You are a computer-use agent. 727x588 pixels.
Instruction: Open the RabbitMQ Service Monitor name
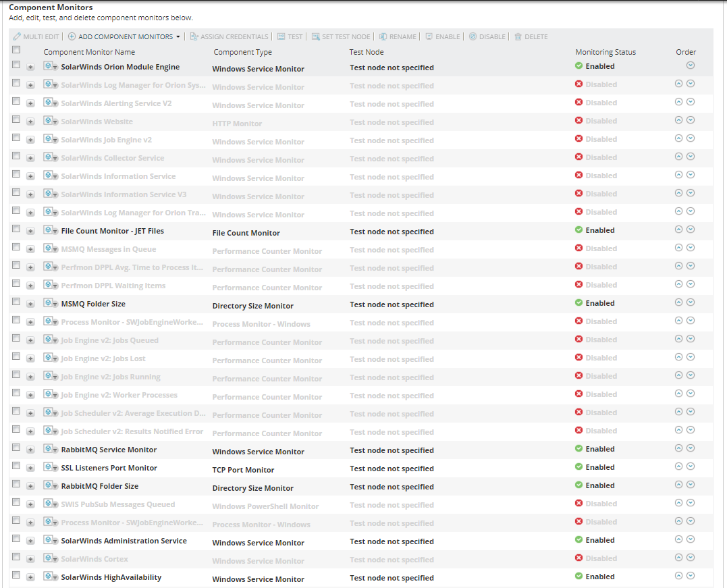(109, 450)
